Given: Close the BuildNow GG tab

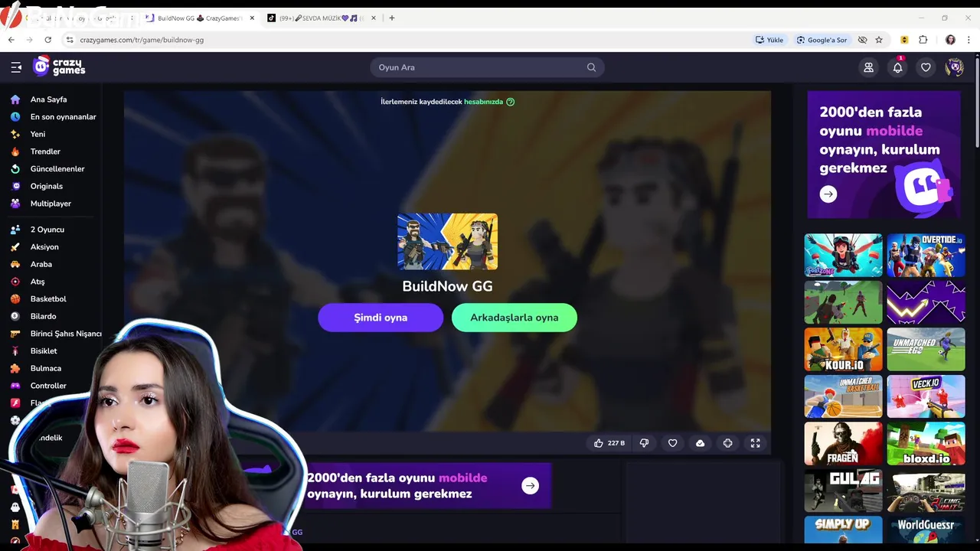Looking at the screenshot, I should (x=252, y=18).
